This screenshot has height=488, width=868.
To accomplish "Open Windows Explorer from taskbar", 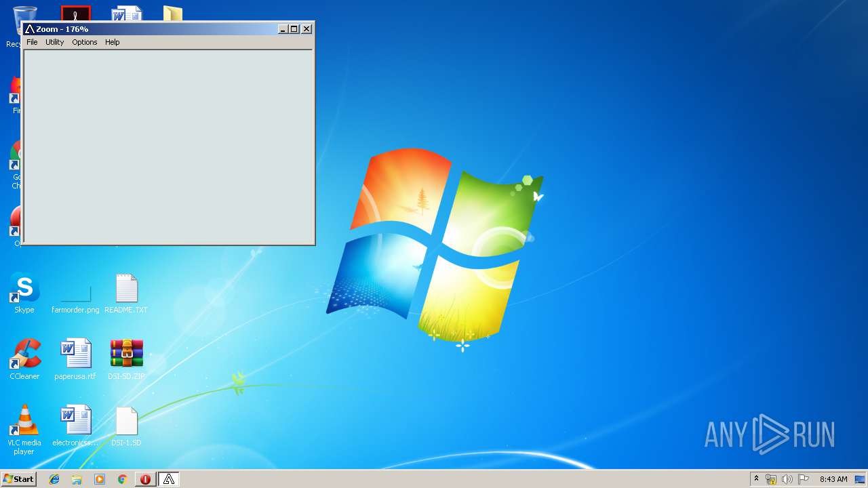I will (77, 479).
